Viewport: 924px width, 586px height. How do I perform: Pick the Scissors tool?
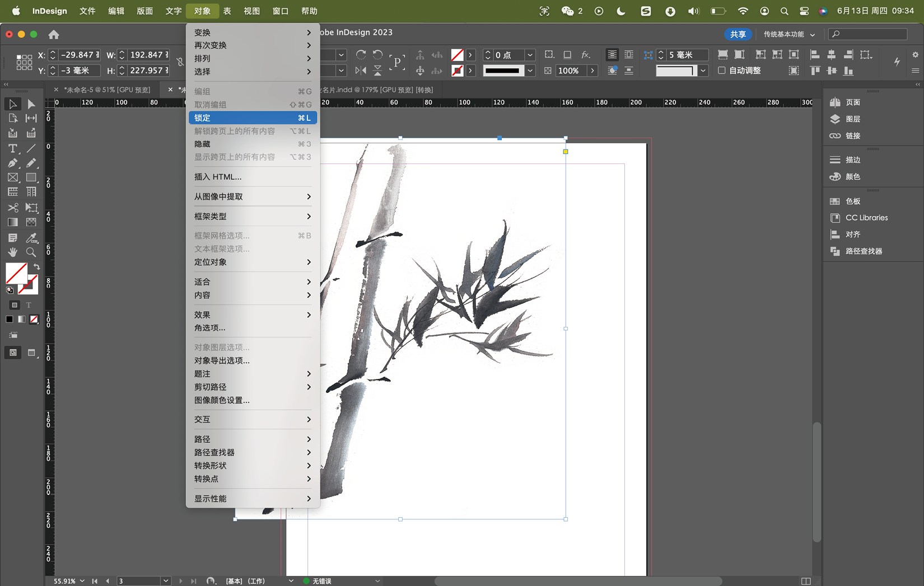12,208
